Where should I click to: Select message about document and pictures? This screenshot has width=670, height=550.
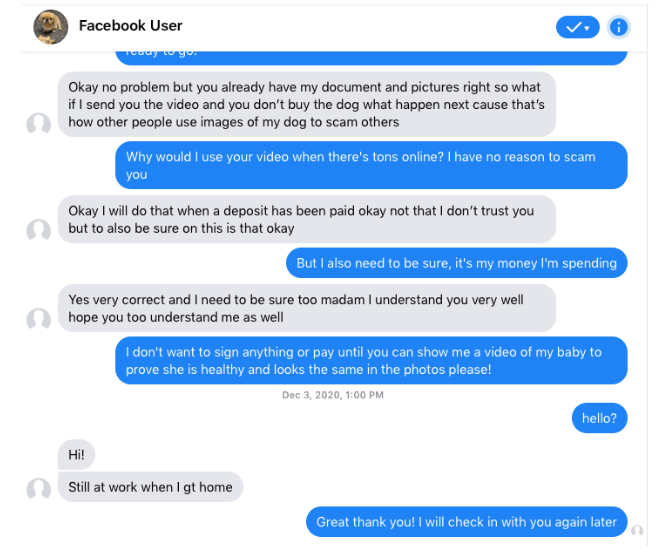[x=307, y=104]
